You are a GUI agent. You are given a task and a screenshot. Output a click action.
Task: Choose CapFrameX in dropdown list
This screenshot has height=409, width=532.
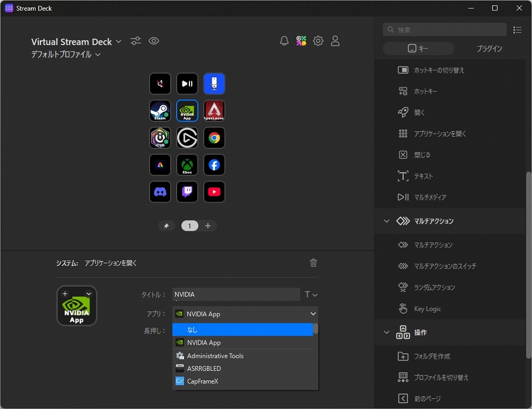click(243, 381)
